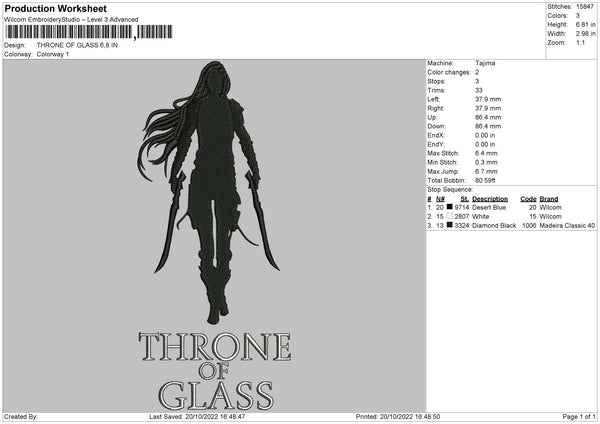Select the Min Stitch value "0.3 mm"
Viewport: 600px width, 424px height.
click(486, 162)
